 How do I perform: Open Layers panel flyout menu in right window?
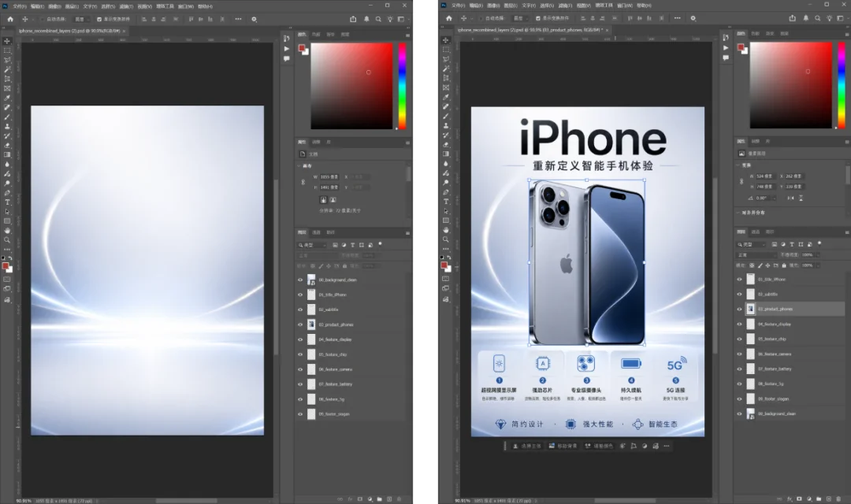click(846, 232)
